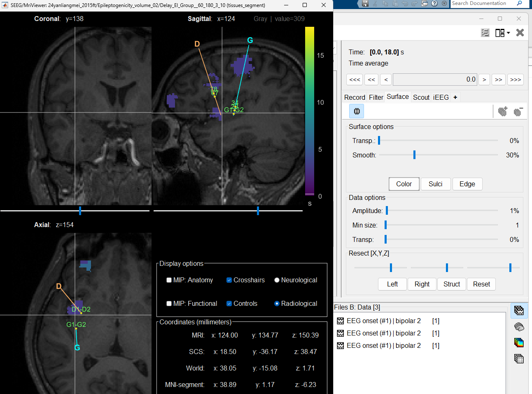
Task: Enable MIP: Anatomy checkbox
Action: tap(169, 280)
